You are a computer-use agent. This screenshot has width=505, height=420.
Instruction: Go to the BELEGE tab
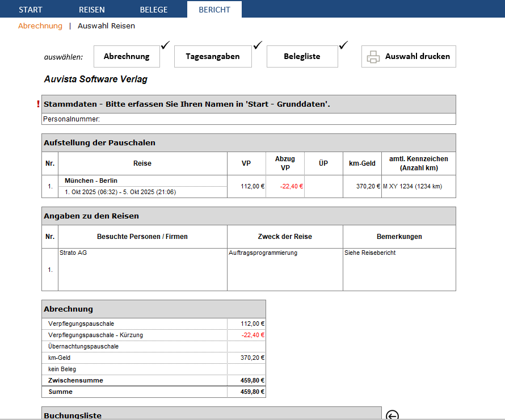pos(154,10)
